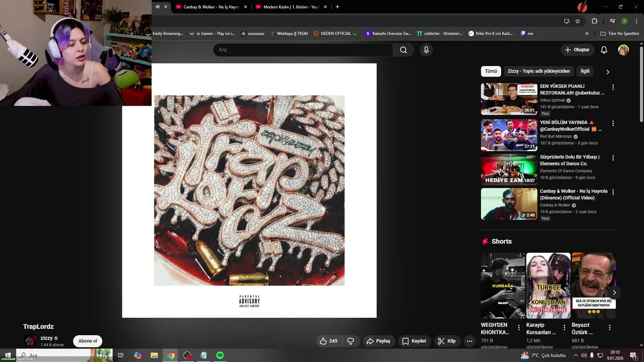The width and height of the screenshot is (644, 362).
Task: Click the Klip clip button
Action: (447, 341)
